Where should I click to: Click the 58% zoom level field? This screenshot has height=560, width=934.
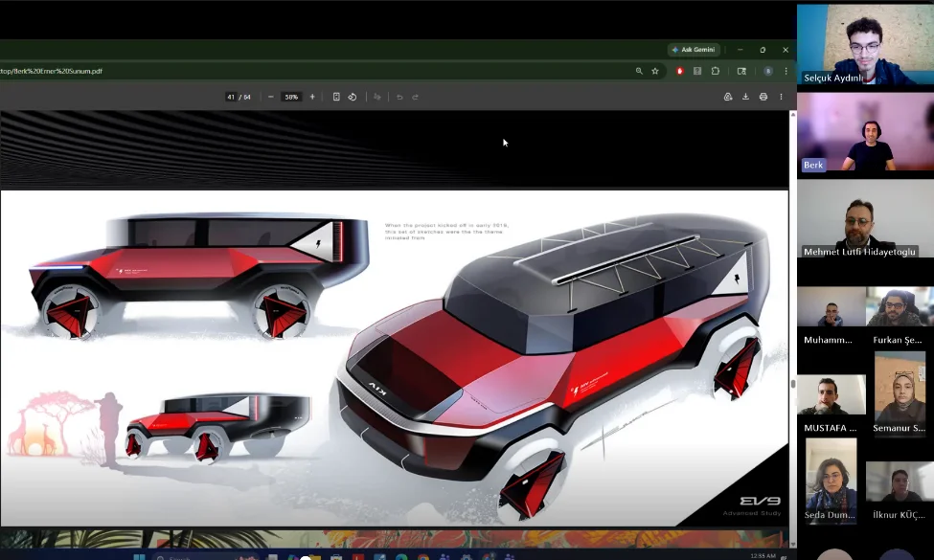pyautogui.click(x=291, y=97)
